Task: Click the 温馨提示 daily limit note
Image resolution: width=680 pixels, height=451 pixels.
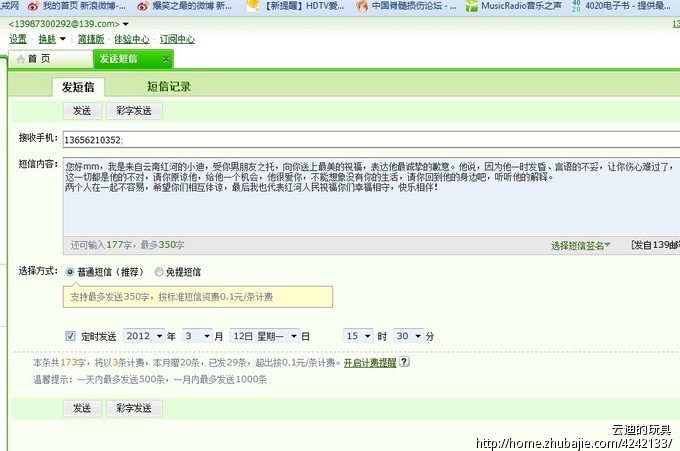Action: pyautogui.click(x=150, y=379)
